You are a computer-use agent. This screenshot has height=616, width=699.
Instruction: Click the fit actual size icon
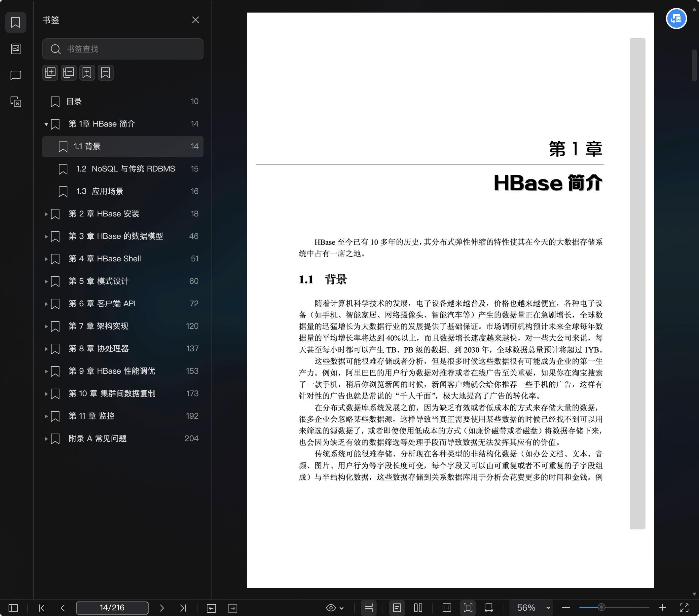[x=447, y=608]
